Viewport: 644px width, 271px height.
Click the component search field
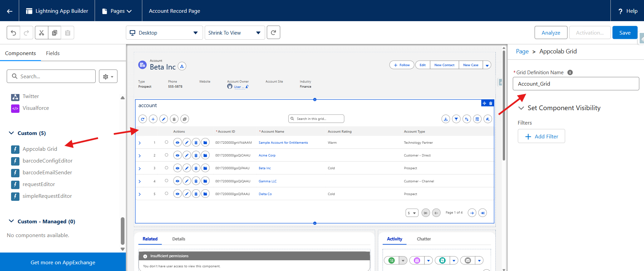point(51,77)
